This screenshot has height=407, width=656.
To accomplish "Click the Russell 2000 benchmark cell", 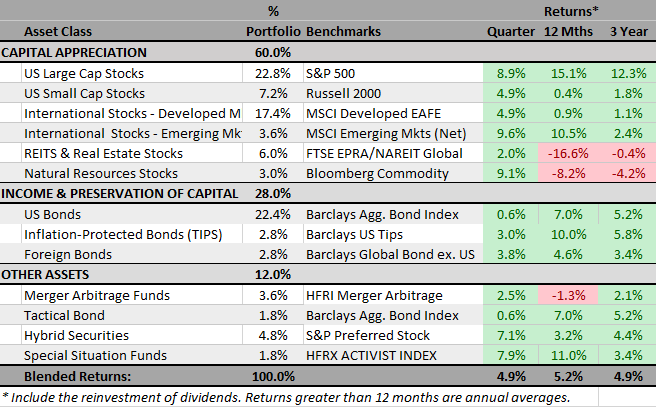I will point(340,93).
